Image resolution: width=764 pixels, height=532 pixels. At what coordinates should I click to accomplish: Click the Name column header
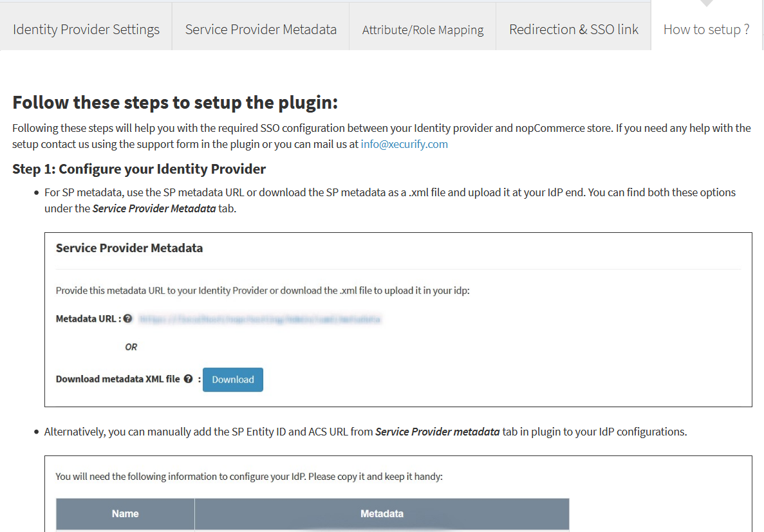tap(126, 513)
